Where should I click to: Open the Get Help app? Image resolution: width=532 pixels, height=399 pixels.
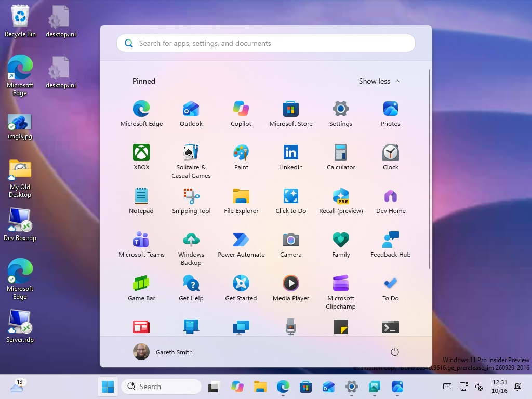click(x=191, y=288)
